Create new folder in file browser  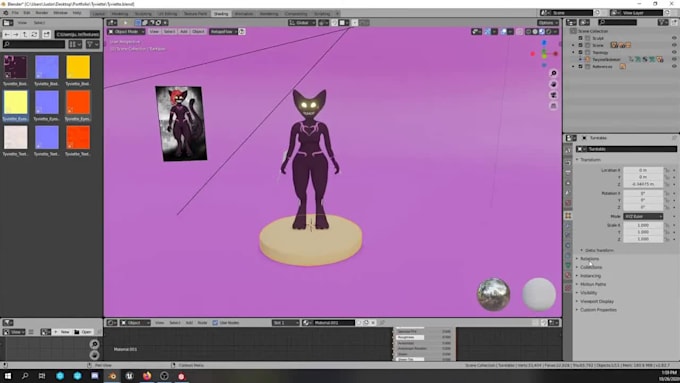click(x=46, y=34)
